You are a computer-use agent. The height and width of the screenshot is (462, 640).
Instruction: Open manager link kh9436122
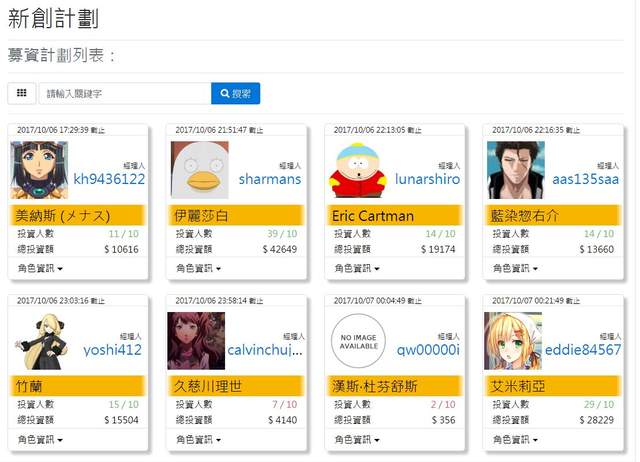109,179
